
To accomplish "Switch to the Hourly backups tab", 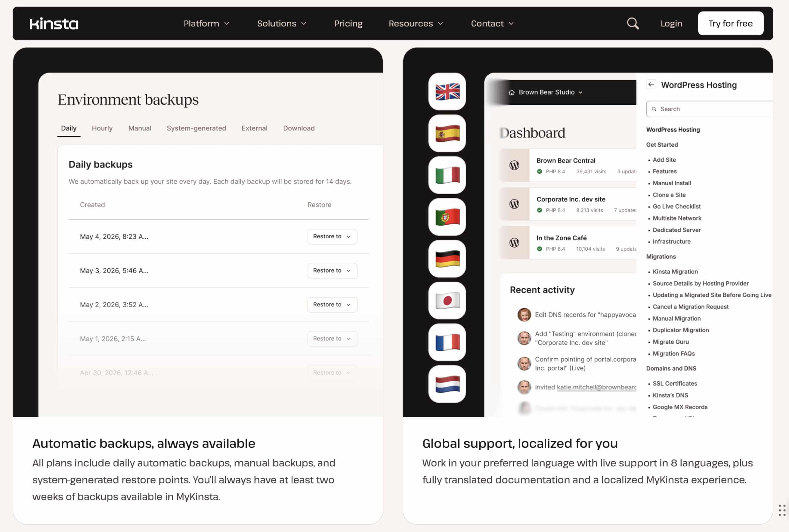I will pos(102,128).
